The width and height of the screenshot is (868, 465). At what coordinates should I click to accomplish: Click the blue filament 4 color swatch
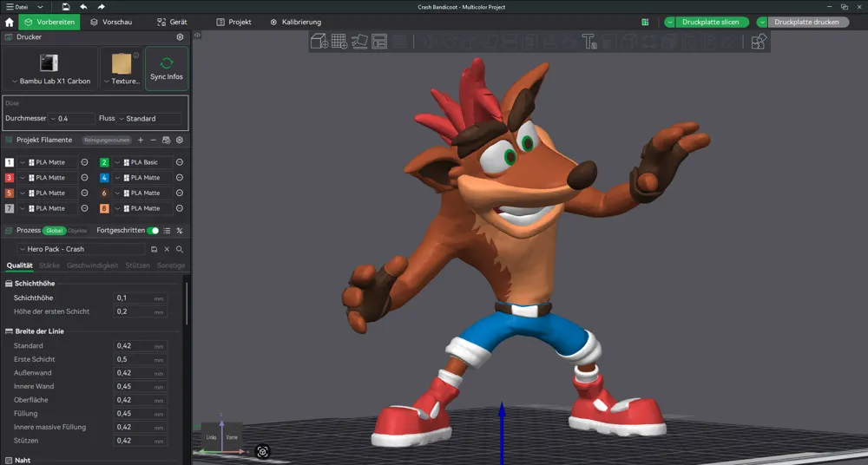104,178
